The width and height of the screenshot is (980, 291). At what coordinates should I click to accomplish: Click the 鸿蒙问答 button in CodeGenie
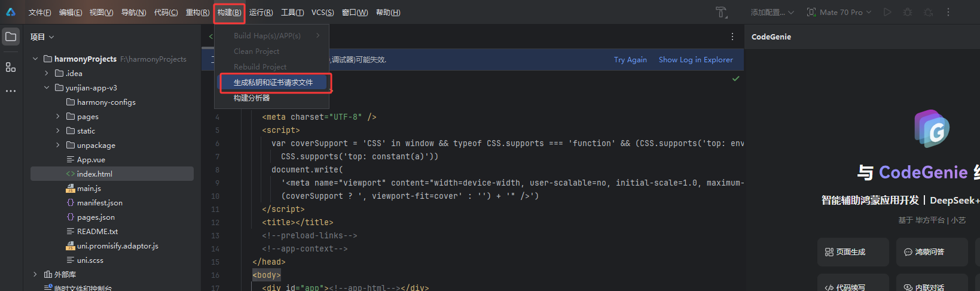pos(932,252)
